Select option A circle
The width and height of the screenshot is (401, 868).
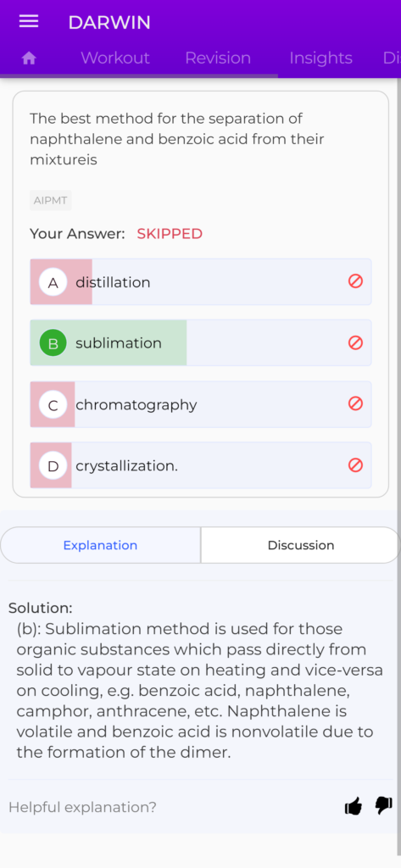pos(53,282)
